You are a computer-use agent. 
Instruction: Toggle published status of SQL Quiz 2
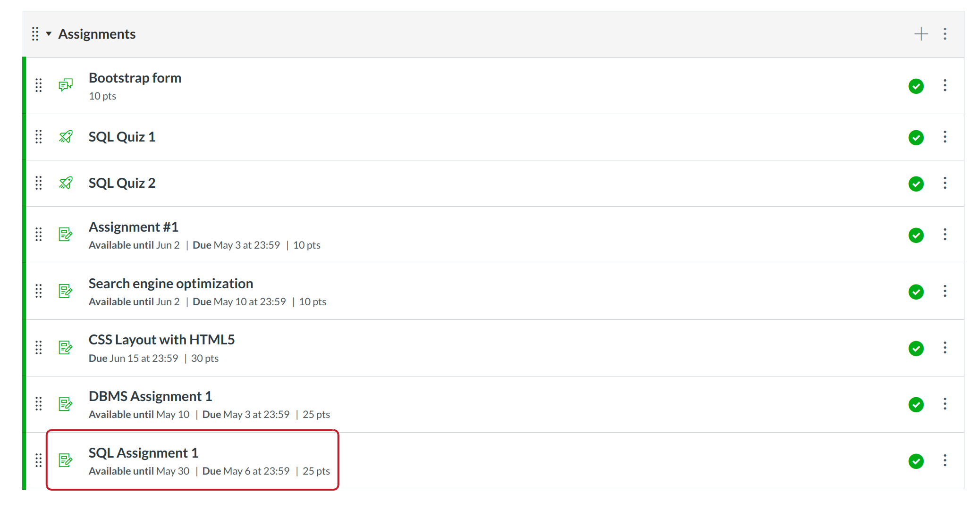(916, 184)
